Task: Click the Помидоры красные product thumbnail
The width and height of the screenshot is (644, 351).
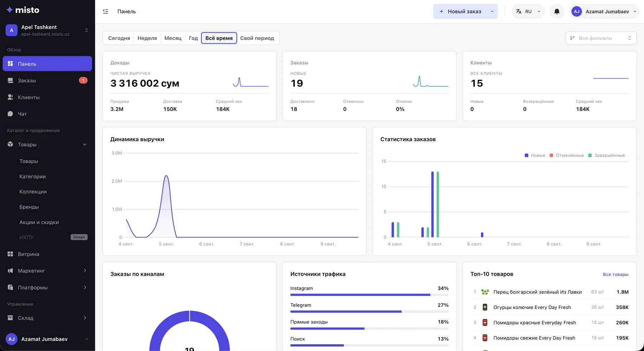Action: tap(485, 323)
